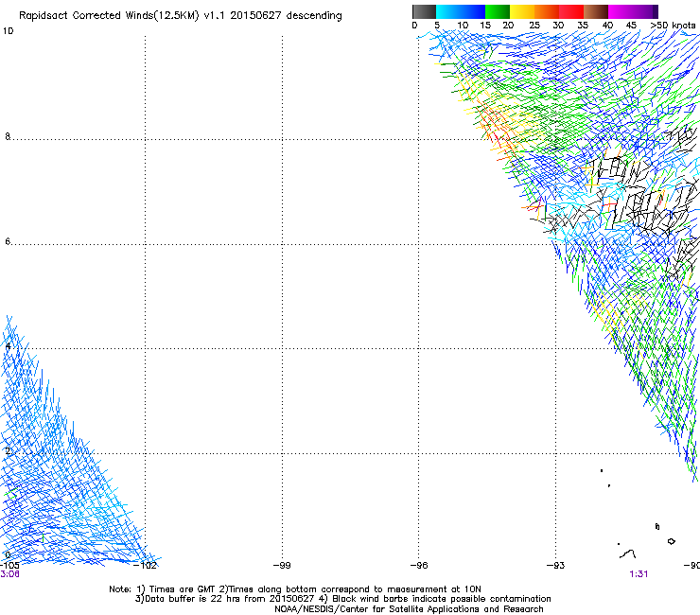The height and width of the screenshot is (615, 700).
Task: Click the NOAA/NESDIS credit line
Action: 409,608
